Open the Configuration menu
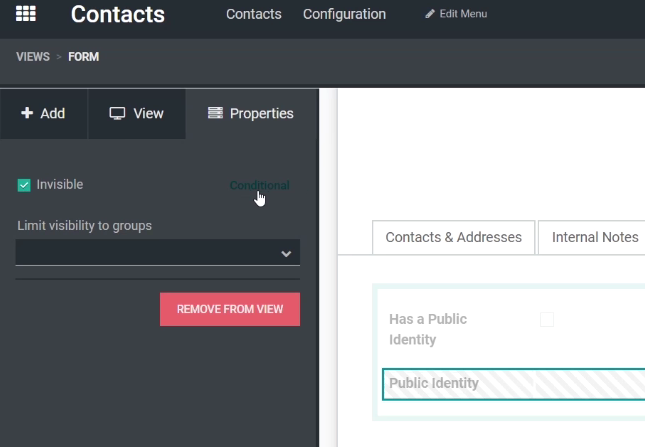 [344, 14]
